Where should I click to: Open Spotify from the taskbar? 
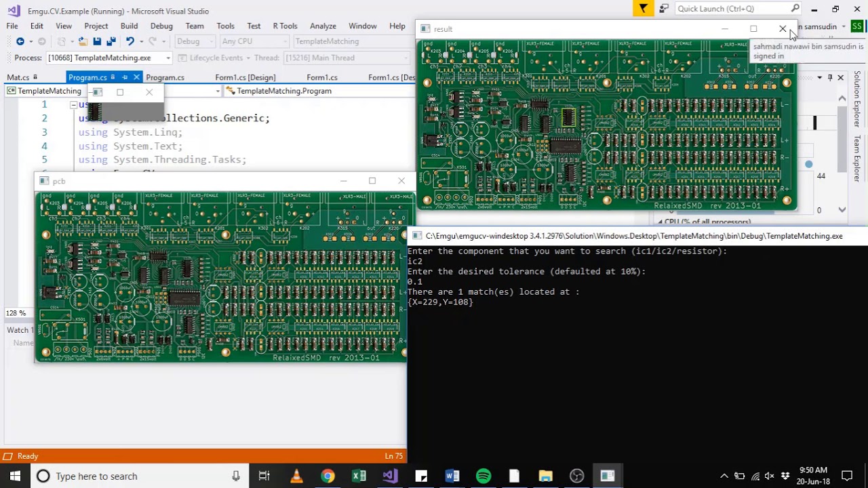pyautogui.click(x=484, y=476)
